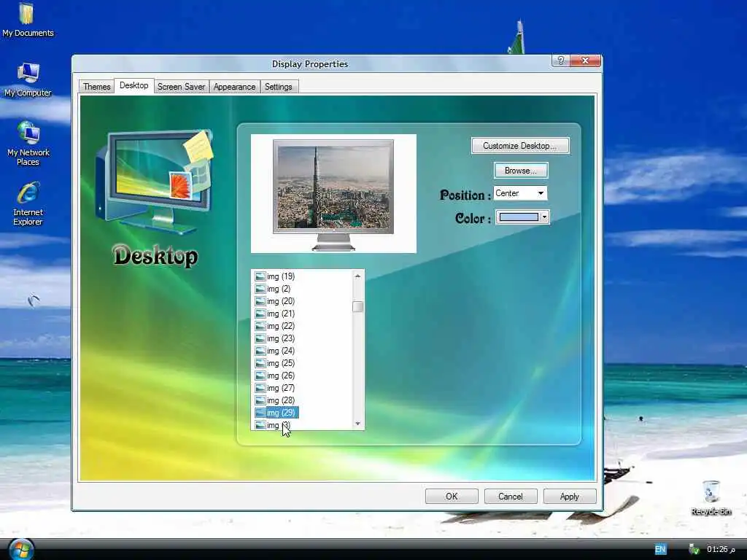
Task: Select highlighted wallpaper "img (29)"
Action: (282, 413)
